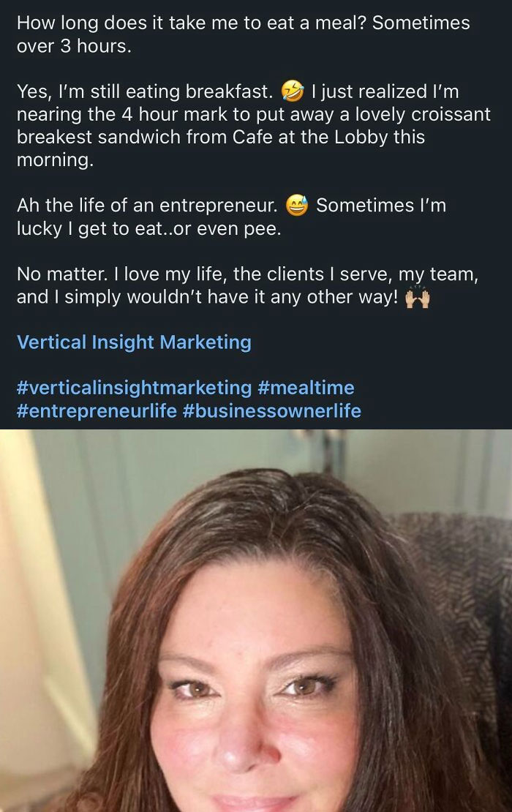Open the #verticalinsightmarketing hashtag
Viewport: 512px width, 812px height.
click(134, 387)
